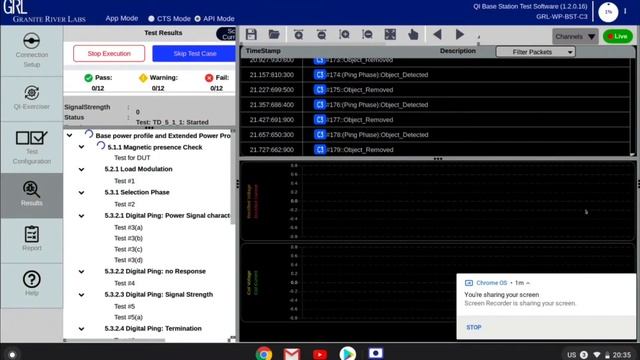The width and height of the screenshot is (640, 360).
Task: Open the Screen Recorder shelf app
Action: click(376, 353)
